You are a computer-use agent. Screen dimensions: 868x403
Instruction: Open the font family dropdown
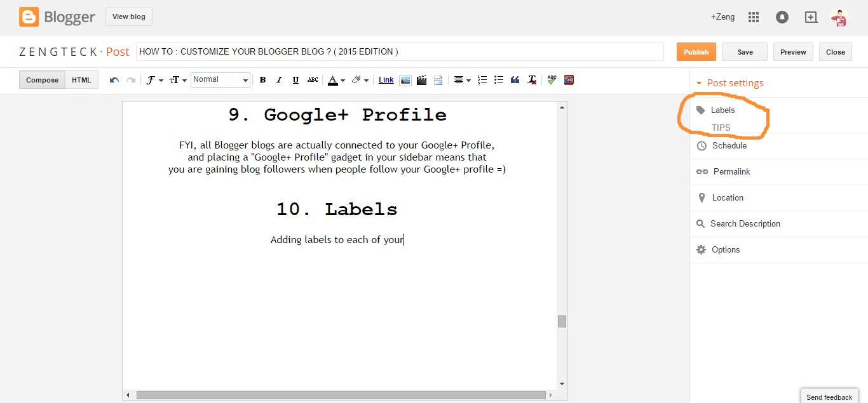point(154,80)
